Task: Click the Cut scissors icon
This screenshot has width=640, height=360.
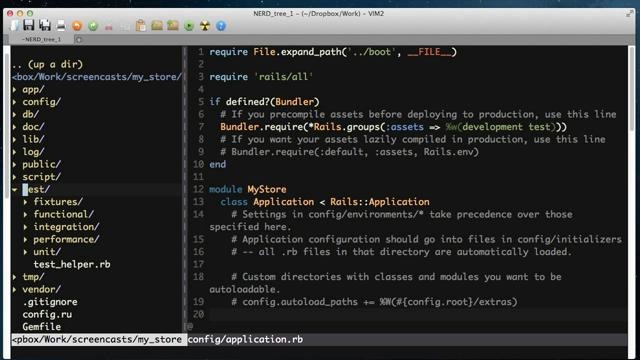Action: [x=109, y=27]
